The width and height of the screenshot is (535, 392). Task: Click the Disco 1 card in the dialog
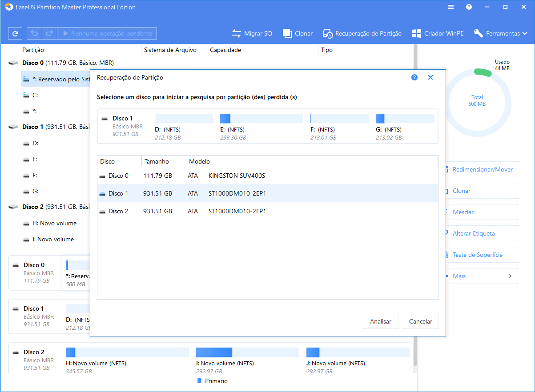(x=125, y=126)
